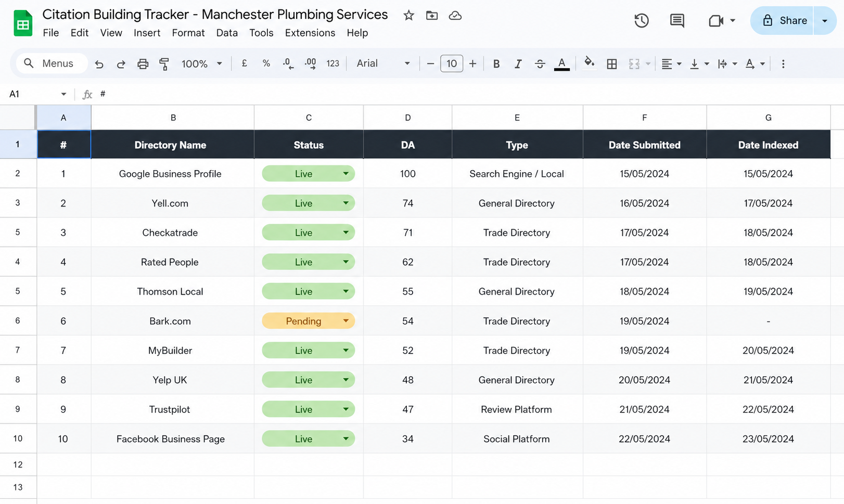
Task: Click the document title text
Action: (215, 15)
